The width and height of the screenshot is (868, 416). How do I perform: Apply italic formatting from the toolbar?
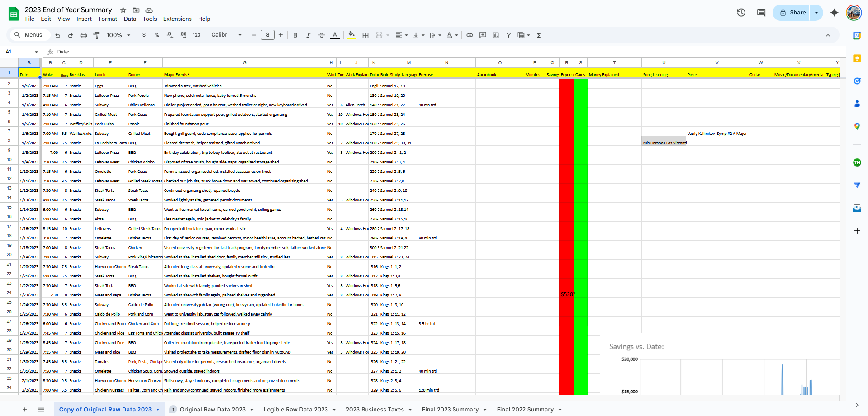coord(308,35)
